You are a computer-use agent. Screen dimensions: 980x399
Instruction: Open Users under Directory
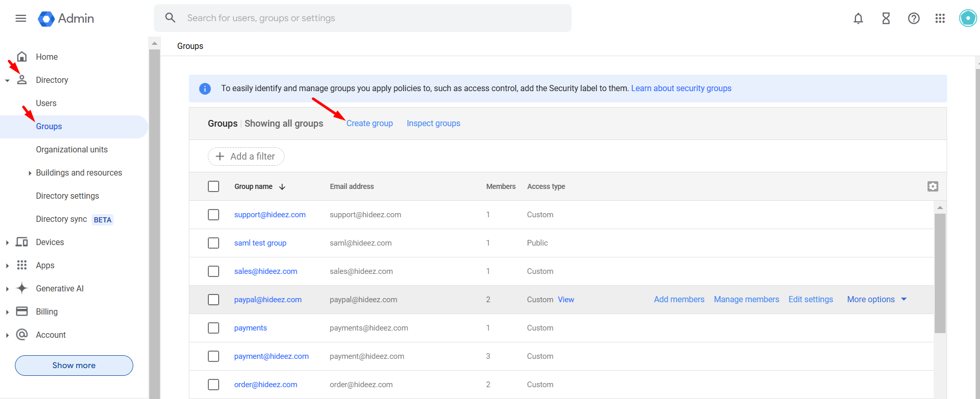(46, 103)
